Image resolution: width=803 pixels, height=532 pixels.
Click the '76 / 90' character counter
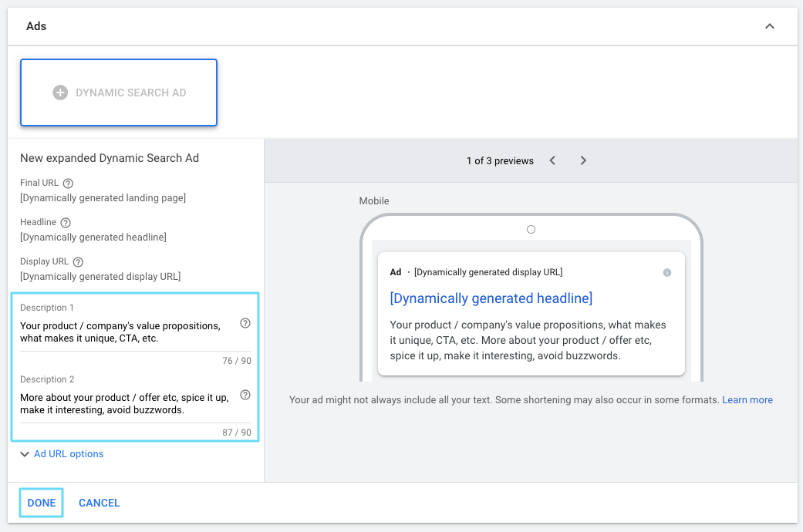(237, 361)
